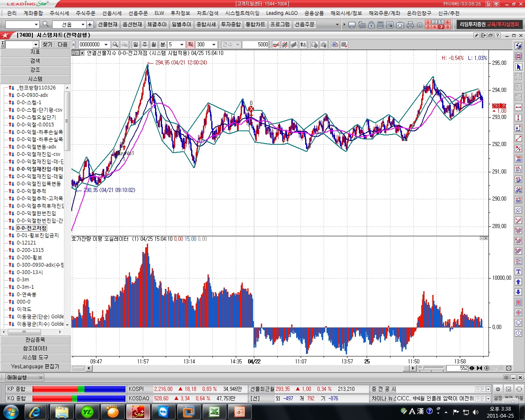This screenshot has height=420, width=525.
Task: Select the red circle shape tool
Action: coord(518,313)
